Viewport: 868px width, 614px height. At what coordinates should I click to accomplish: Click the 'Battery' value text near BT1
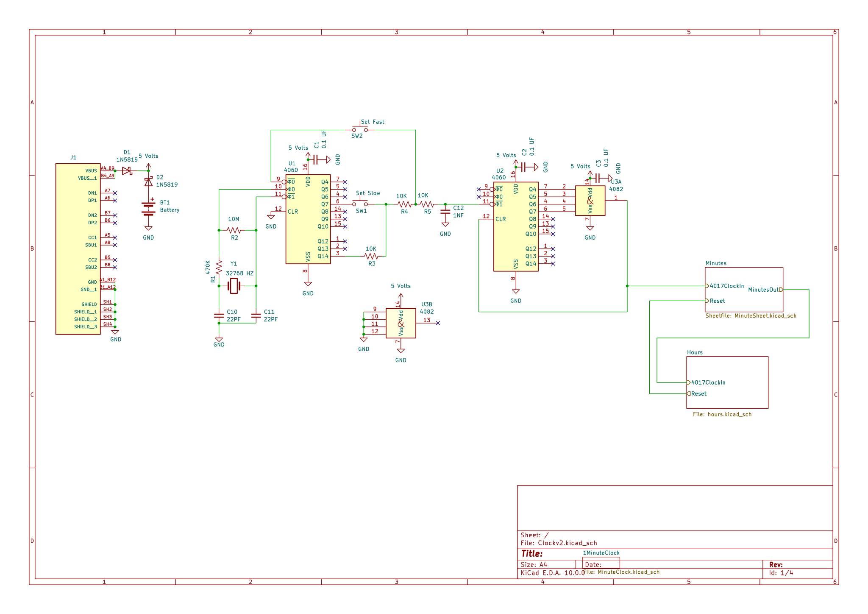point(170,210)
